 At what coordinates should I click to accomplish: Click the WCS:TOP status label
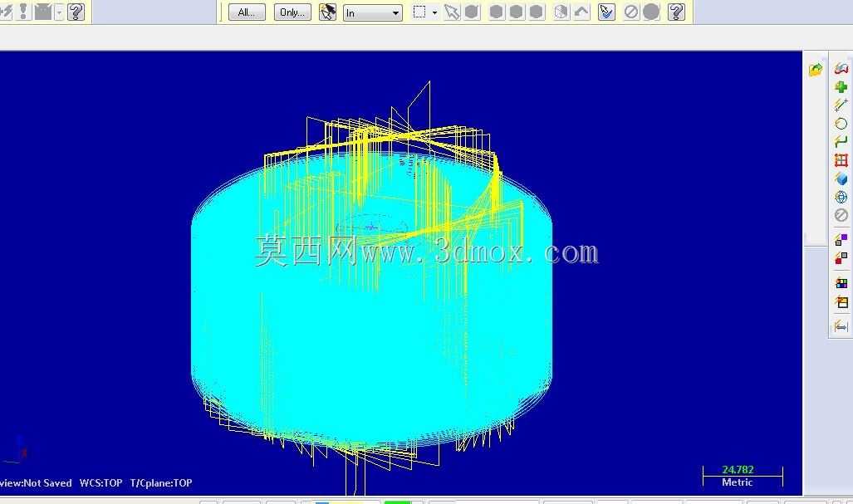click(100, 482)
